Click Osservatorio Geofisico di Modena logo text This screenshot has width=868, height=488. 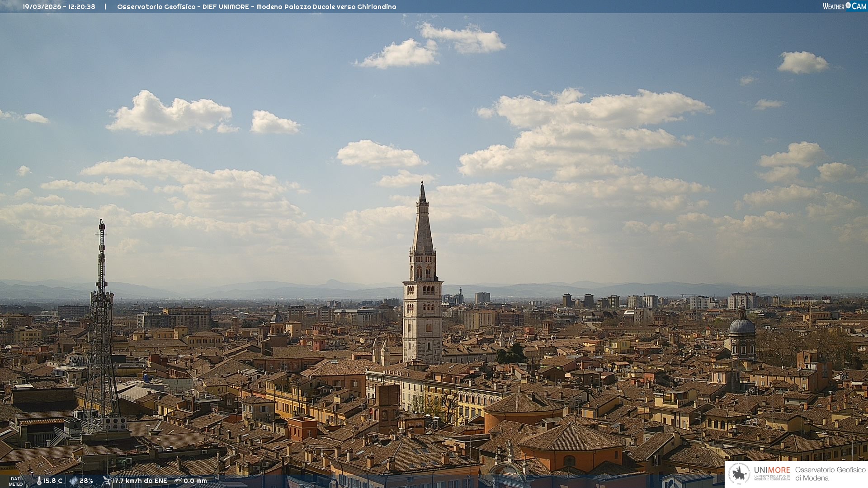click(x=830, y=474)
